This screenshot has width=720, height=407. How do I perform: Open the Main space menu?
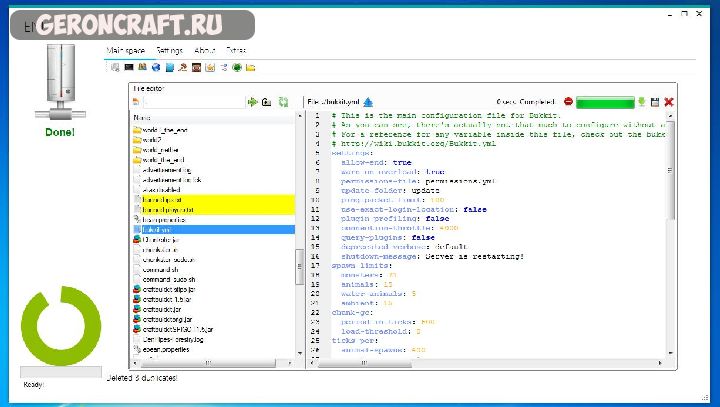tap(126, 50)
